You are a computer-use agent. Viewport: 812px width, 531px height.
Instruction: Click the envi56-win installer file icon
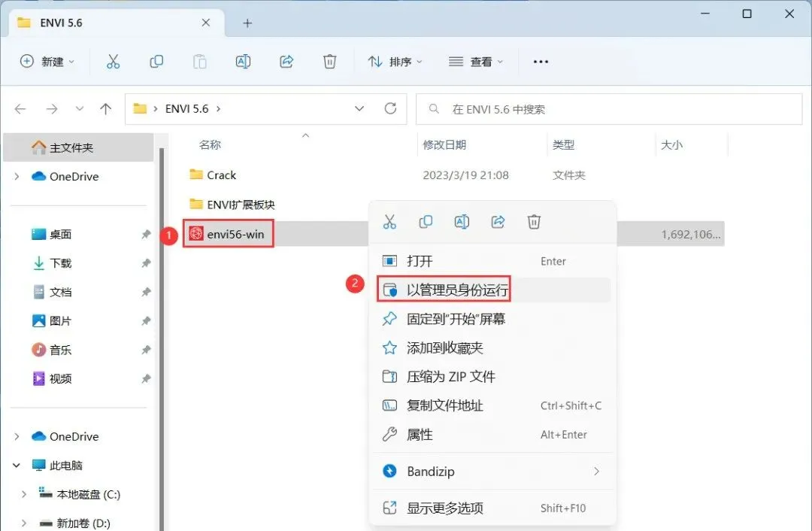tap(195, 234)
